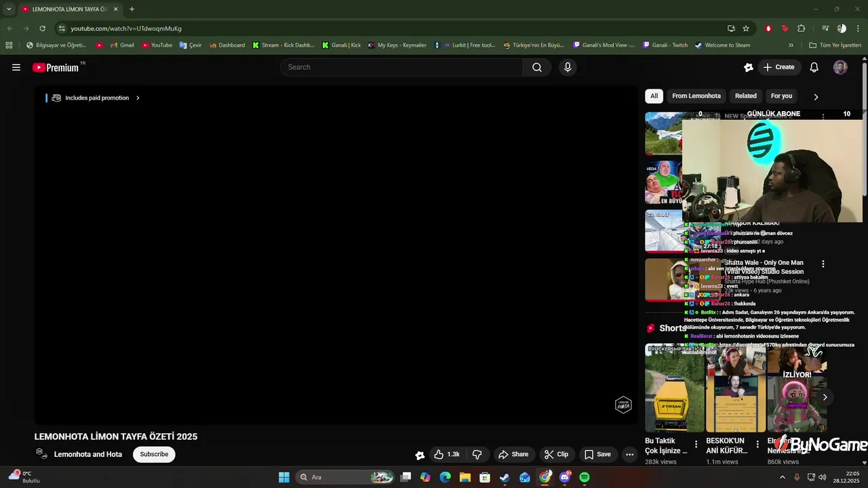The width and height of the screenshot is (868, 488).
Task: Start voice search with the microphone
Action: 568,67
